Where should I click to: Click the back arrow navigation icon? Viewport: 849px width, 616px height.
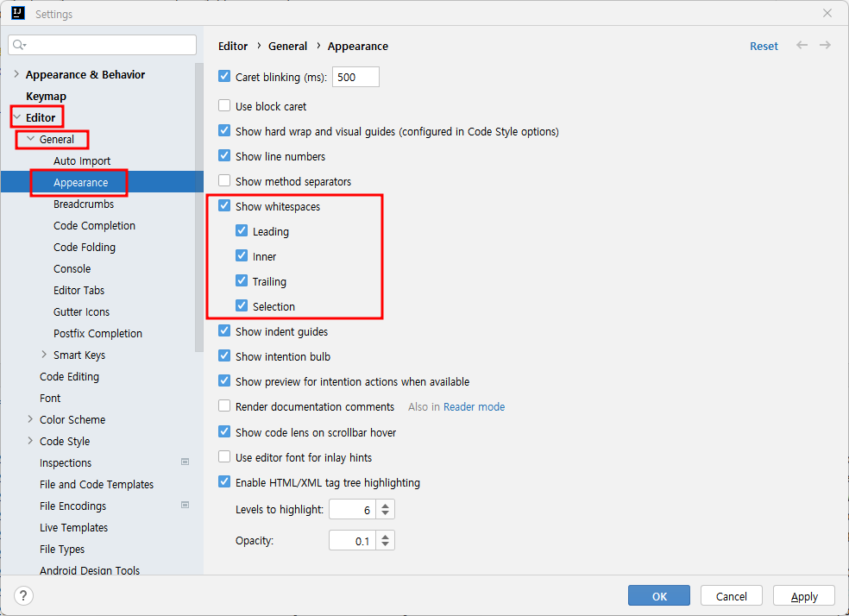click(802, 45)
